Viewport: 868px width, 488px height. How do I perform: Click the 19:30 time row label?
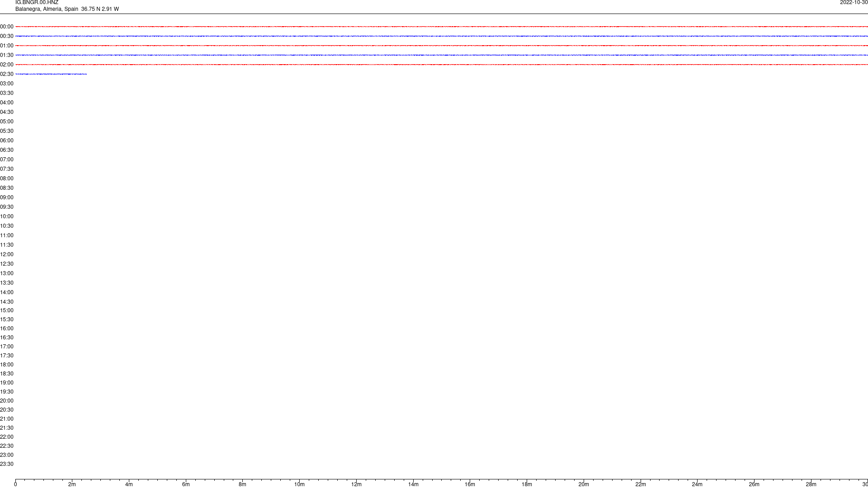pos(7,392)
